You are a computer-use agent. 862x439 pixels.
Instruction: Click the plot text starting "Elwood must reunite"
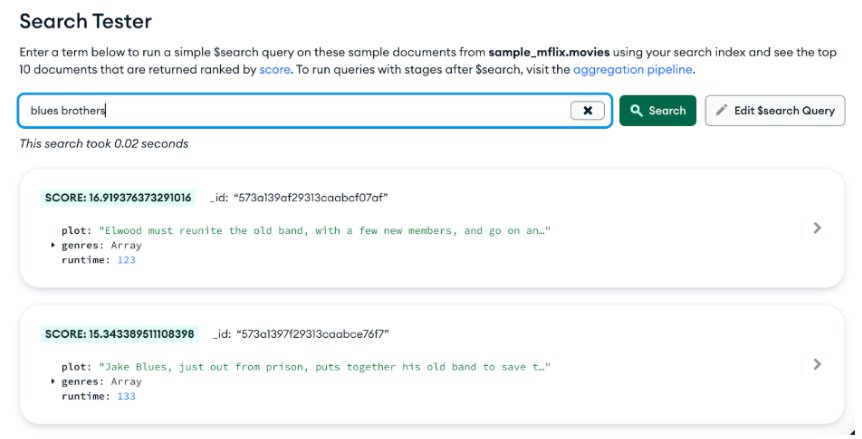(x=324, y=231)
